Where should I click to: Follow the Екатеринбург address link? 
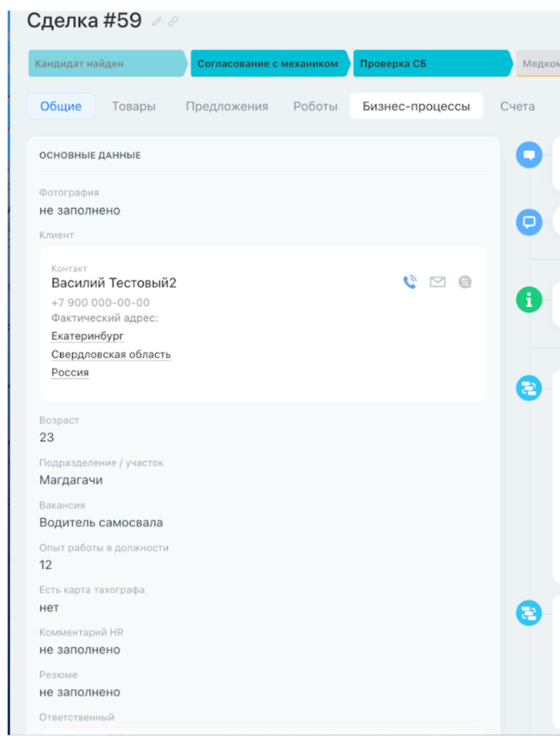tap(88, 336)
